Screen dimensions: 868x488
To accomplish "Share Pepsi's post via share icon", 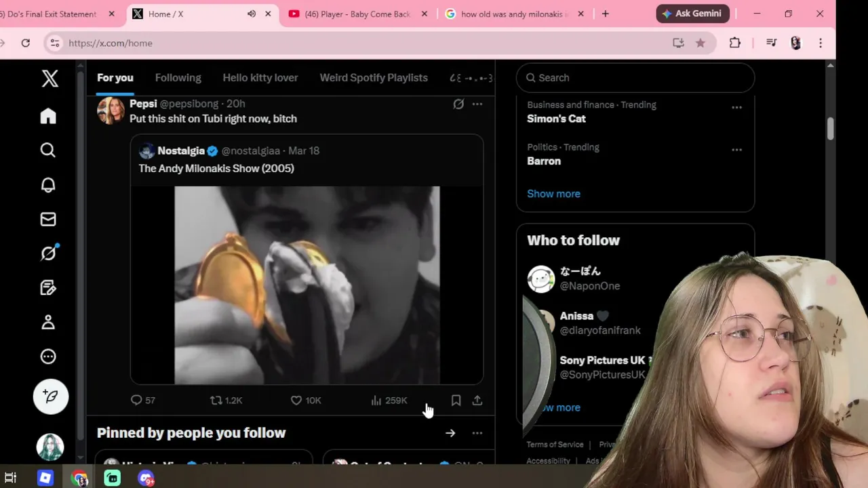I will [477, 401].
